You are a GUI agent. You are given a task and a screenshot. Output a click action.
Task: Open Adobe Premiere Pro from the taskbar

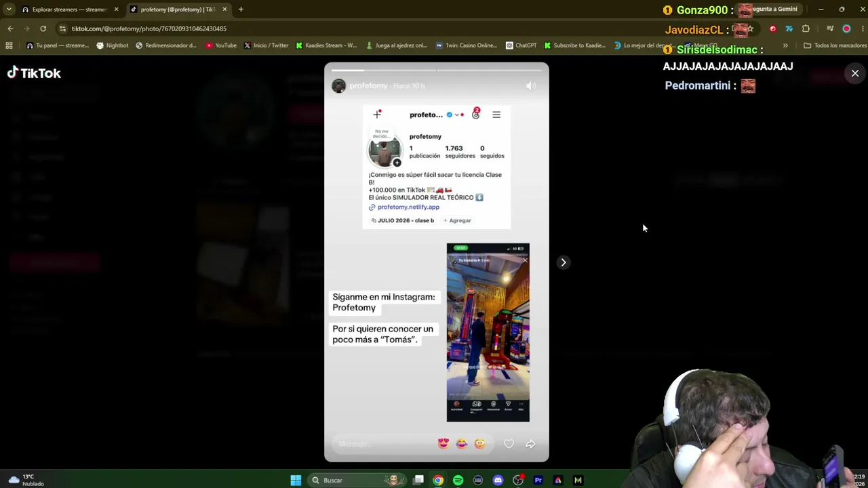point(538,480)
